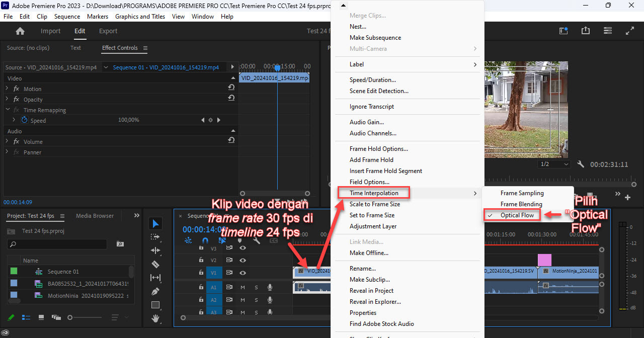The height and width of the screenshot is (338, 644).
Task: Expand the Volume effect properties
Action: 7,141
